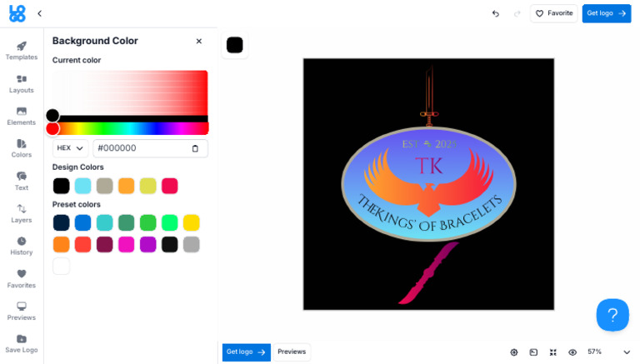
Task: Select the sea green preset color
Action: [x=126, y=222]
